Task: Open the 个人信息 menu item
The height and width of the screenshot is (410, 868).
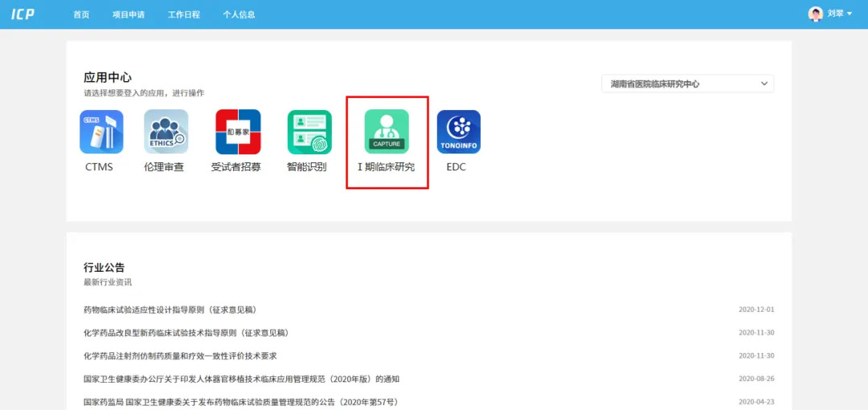Action: pos(239,14)
